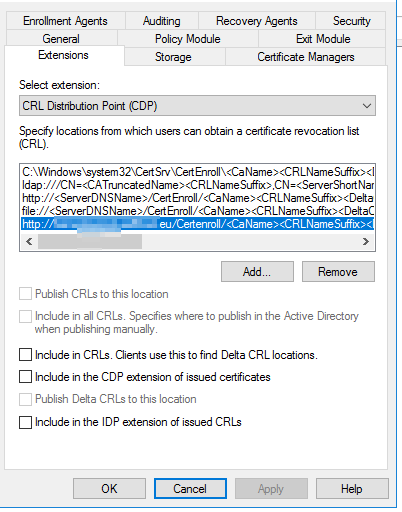Tick Include in the IDP extension of issued CRLs

pos(26,422)
